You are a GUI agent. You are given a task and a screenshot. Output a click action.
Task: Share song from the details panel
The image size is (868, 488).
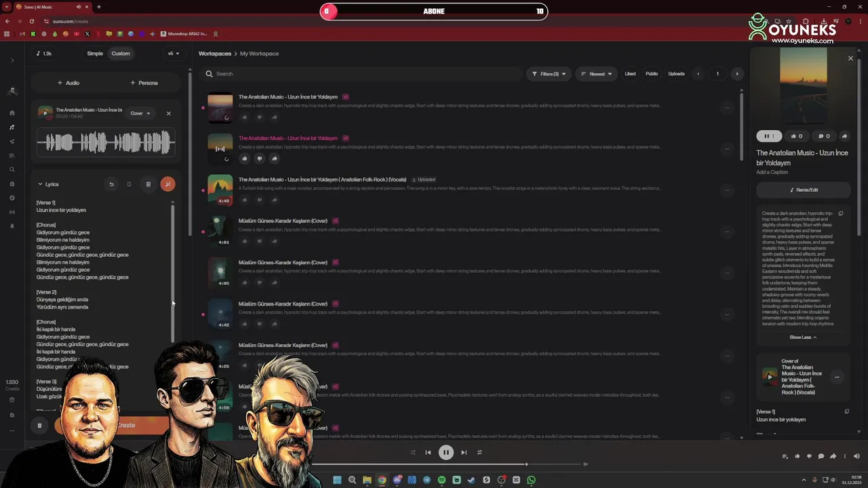(x=844, y=136)
